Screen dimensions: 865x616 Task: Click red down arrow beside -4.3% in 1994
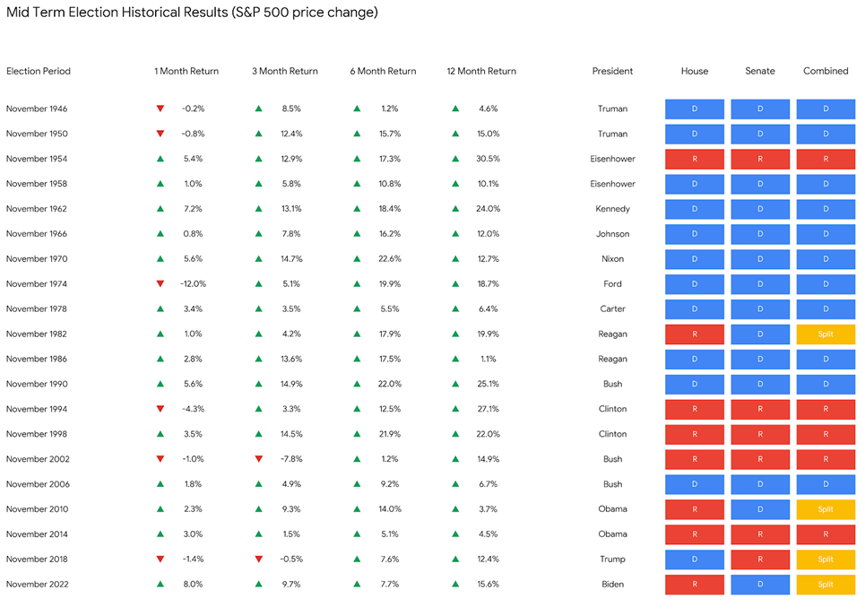click(x=160, y=409)
